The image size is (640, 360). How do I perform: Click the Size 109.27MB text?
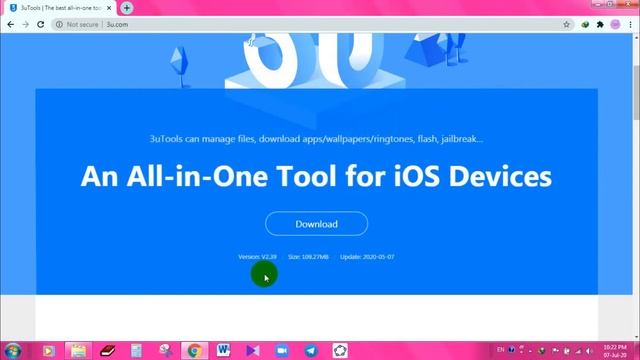point(308,257)
